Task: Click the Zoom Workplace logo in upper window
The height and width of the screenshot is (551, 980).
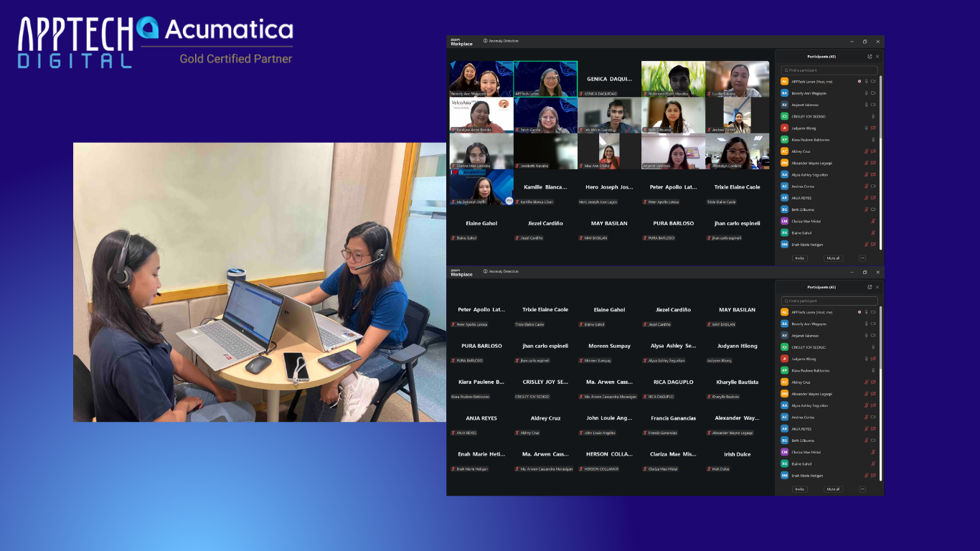Action: (x=461, y=42)
